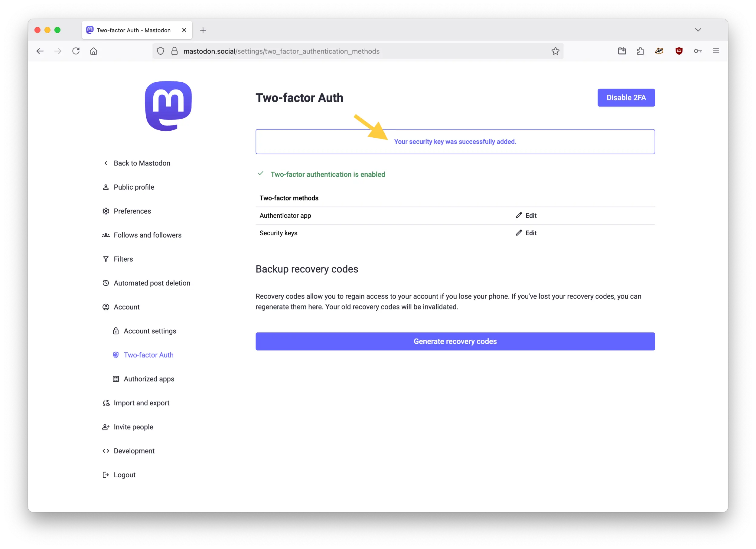Expand the browser chevron next to tabs

pyautogui.click(x=698, y=30)
